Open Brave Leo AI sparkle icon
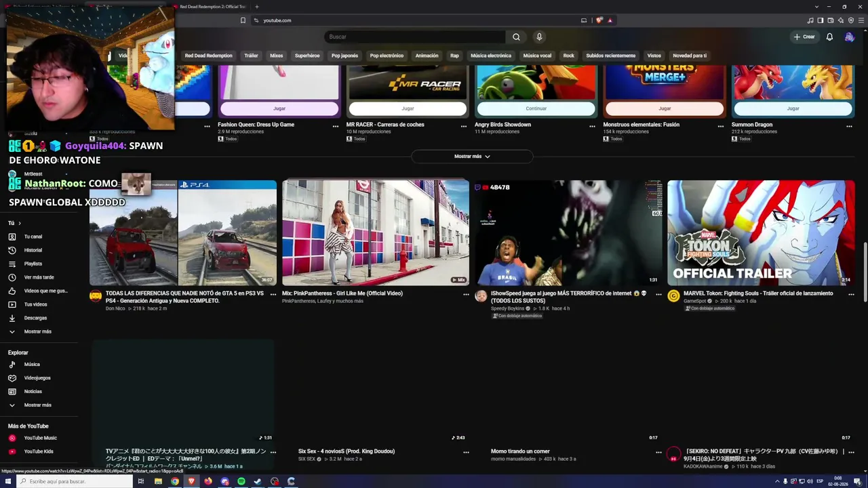This screenshot has width=868, height=488. 841,20
